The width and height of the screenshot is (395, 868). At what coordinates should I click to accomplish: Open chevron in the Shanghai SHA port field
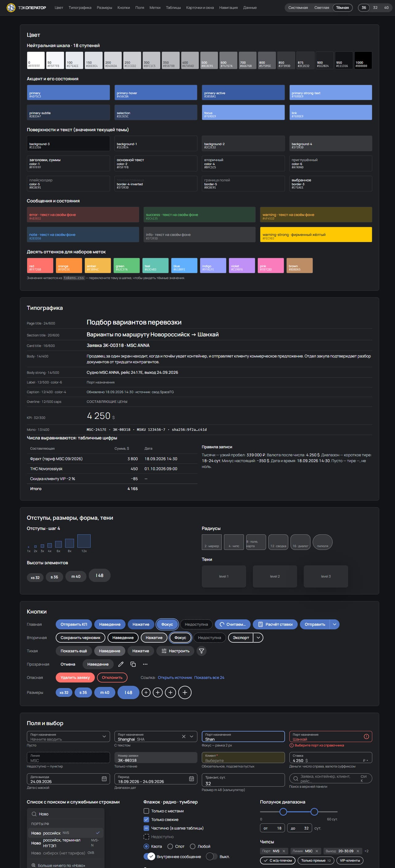point(192,737)
